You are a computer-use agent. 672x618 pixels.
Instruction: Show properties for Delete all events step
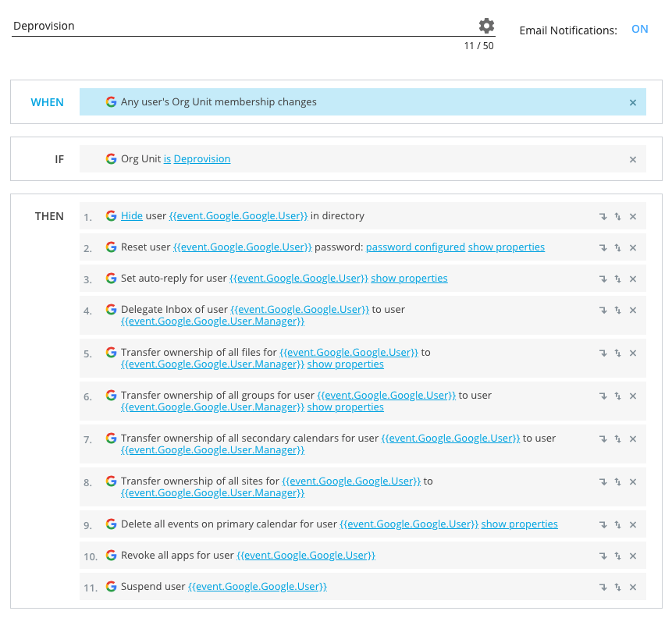pos(519,524)
